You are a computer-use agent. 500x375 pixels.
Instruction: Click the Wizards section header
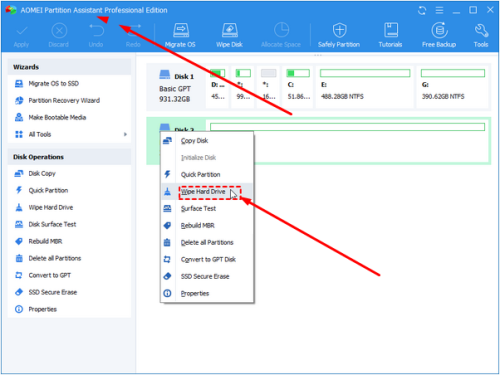point(69,67)
